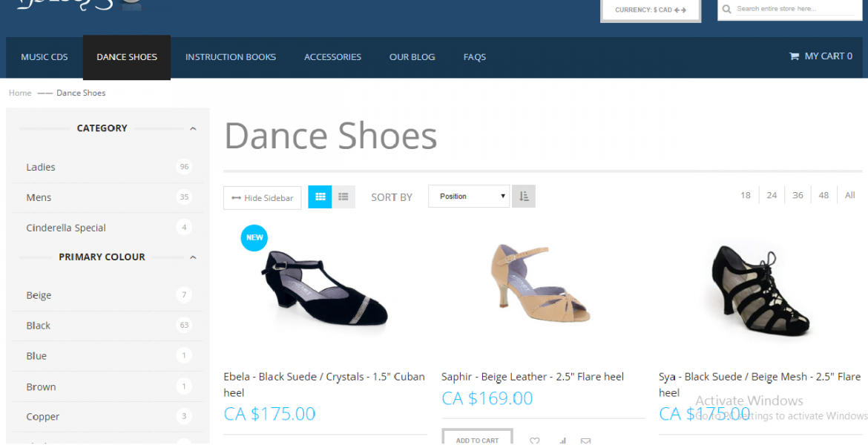Collapse the Primary Colour filter section

(193, 257)
